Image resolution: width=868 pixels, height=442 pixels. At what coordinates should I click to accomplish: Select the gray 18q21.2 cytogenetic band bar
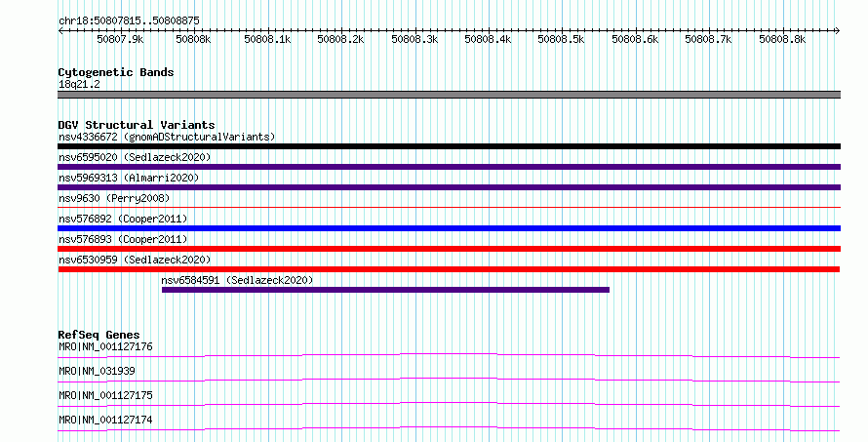(449, 95)
